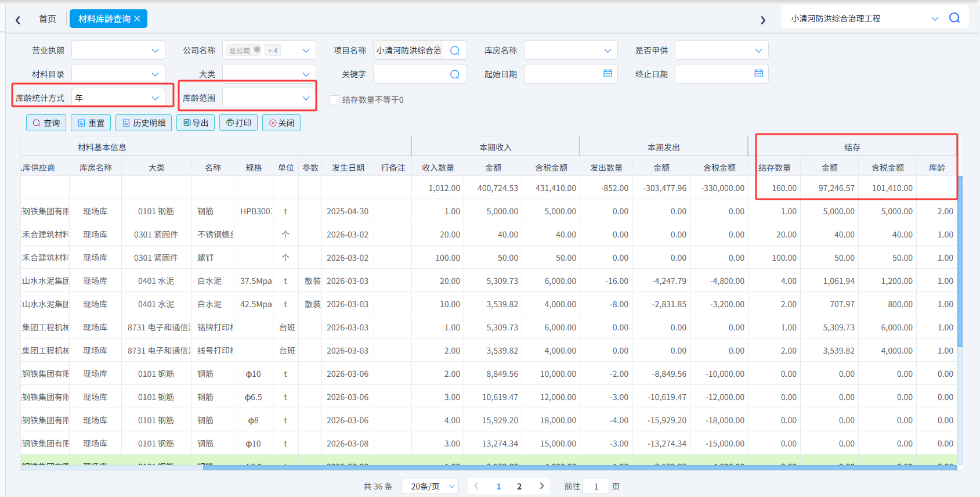
Task: Open the 20条/页 page size selector
Action: [430, 486]
